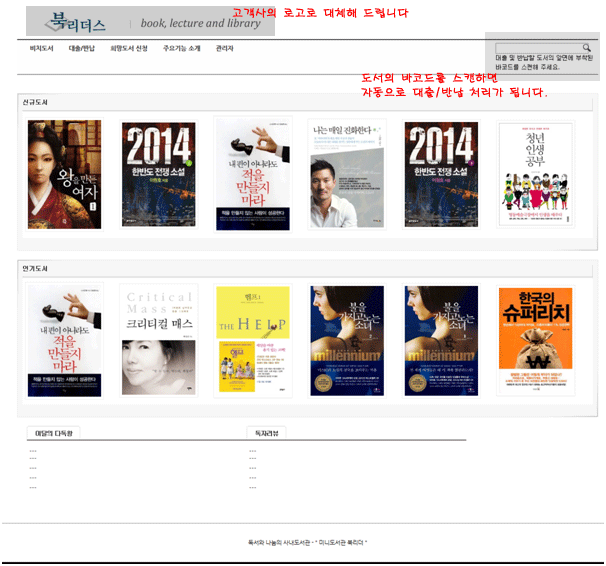The width and height of the screenshot is (606, 566).
Task: Open the 한국의 슈퍼리치 book cover
Action: click(536, 341)
